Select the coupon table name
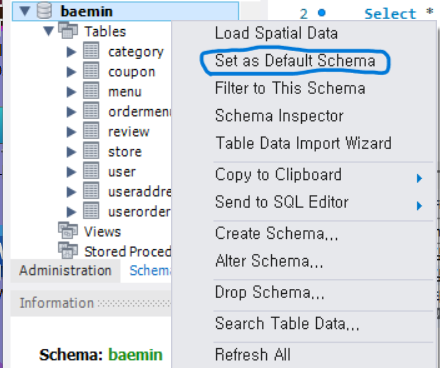This screenshot has width=440, height=368. (x=132, y=72)
